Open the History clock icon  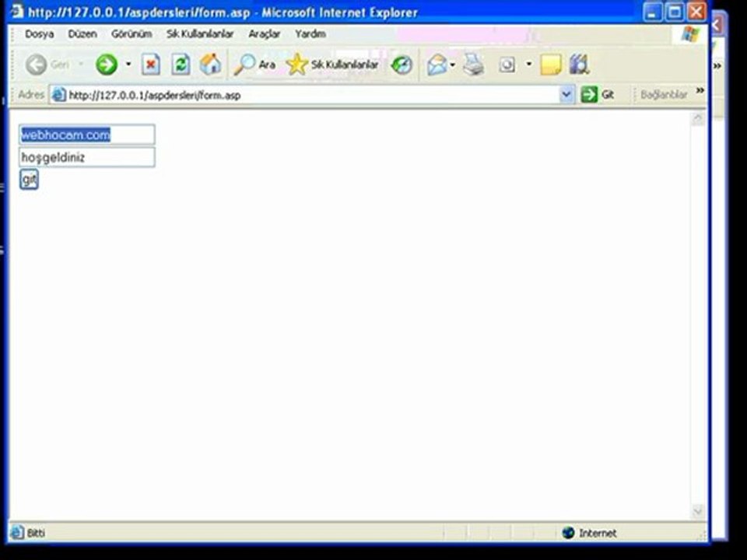402,65
